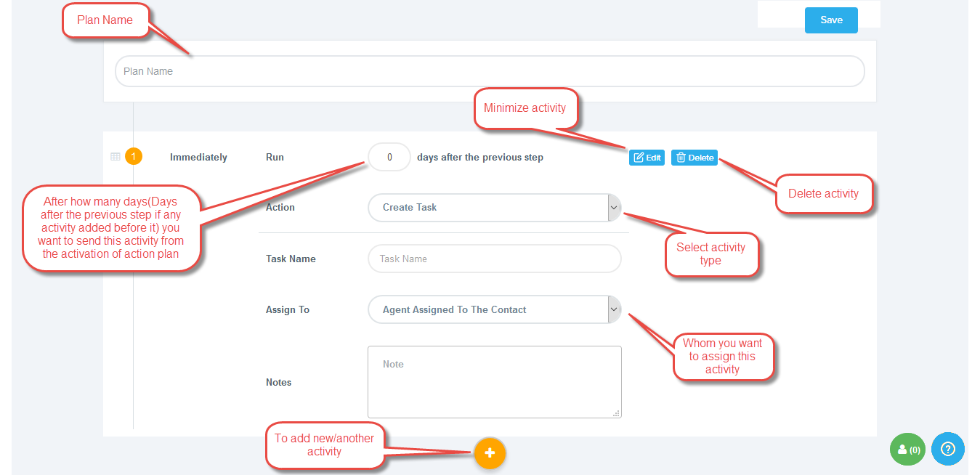Select the days number box after Run
Viewport: 980px width, 475px height.
389,157
